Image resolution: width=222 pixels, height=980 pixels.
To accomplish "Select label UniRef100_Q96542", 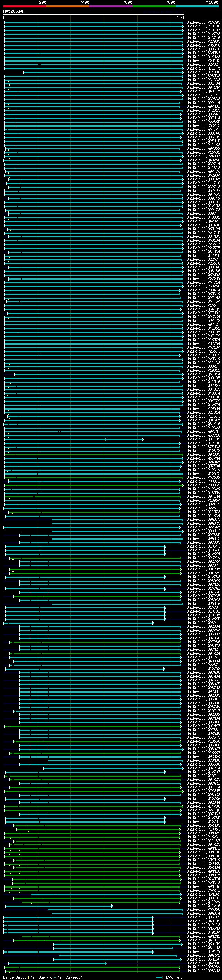I will pos(203,114).
